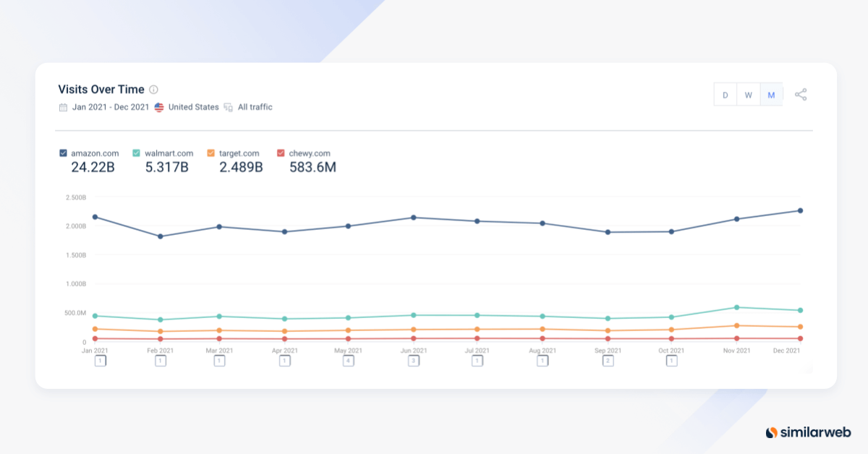Viewport: 868px width, 454px height.
Task: Open the annotation marker 4 under May 2021
Action: tap(348, 361)
